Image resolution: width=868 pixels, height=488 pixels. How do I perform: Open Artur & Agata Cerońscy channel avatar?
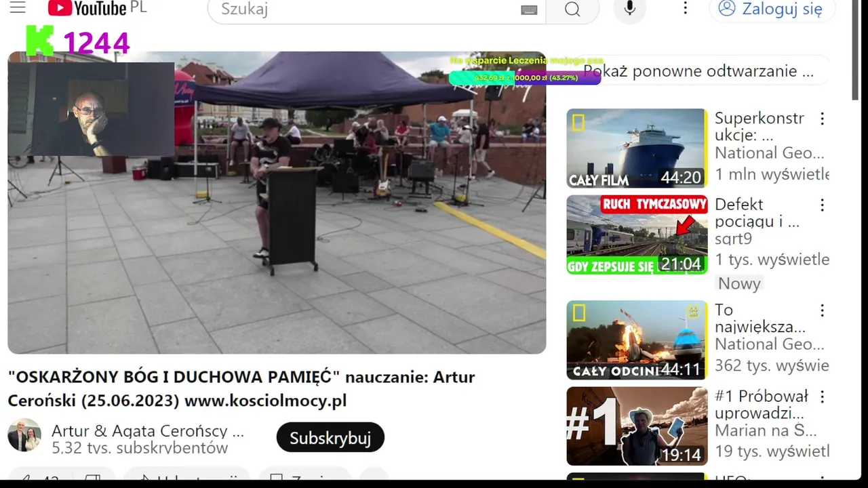click(x=24, y=435)
